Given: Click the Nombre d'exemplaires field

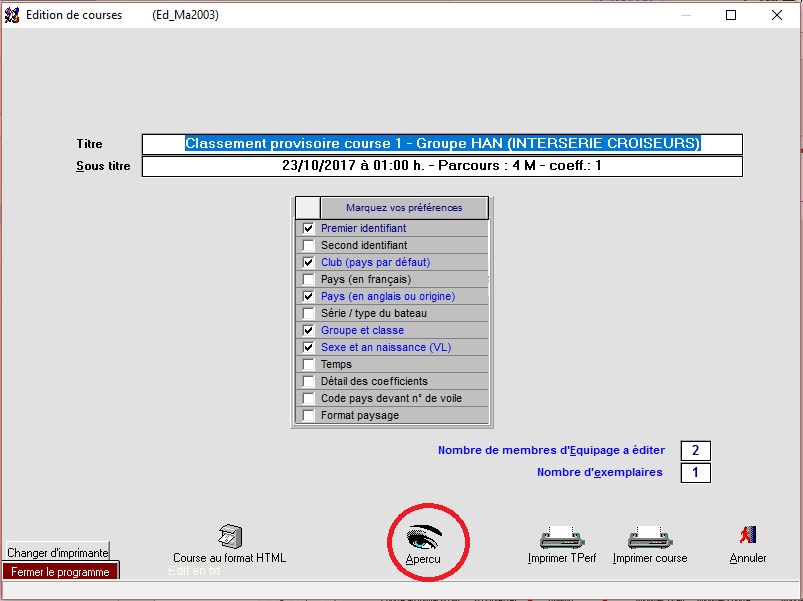Looking at the screenshot, I should (x=695, y=473).
